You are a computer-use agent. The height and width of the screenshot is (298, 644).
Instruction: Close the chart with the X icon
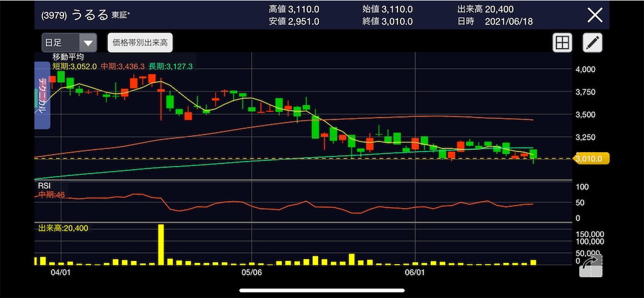tap(595, 15)
